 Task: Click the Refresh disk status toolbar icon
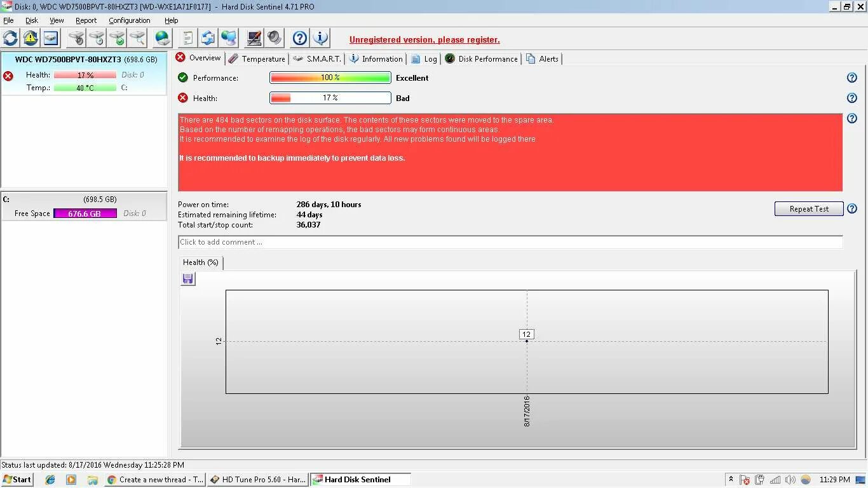point(11,38)
